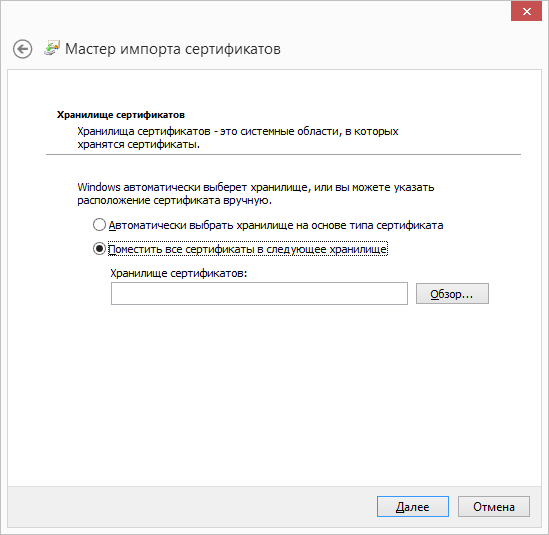Open the store browser with 'Обзор...'

tap(452, 294)
